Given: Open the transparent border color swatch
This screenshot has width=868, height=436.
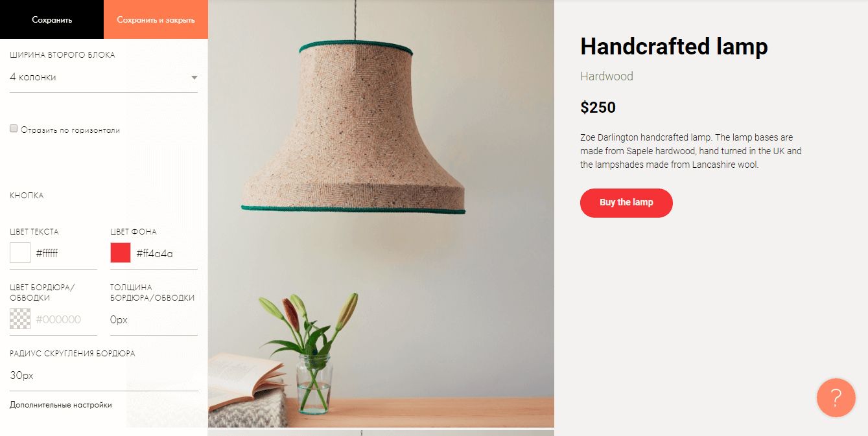Looking at the screenshot, I should 20,319.
